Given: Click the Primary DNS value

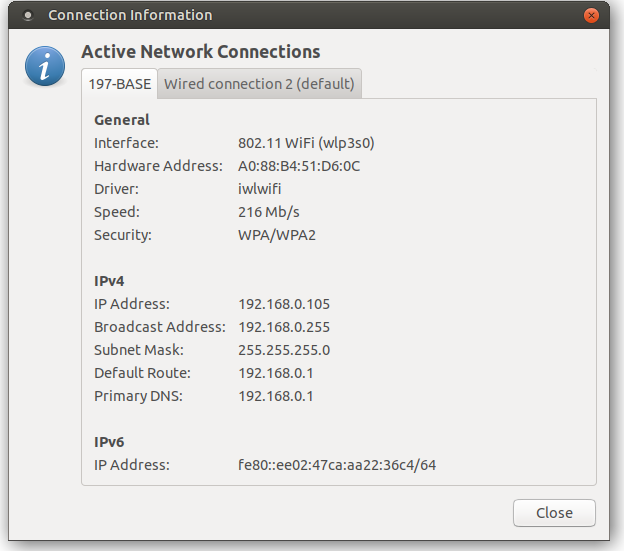Looking at the screenshot, I should (x=276, y=396).
